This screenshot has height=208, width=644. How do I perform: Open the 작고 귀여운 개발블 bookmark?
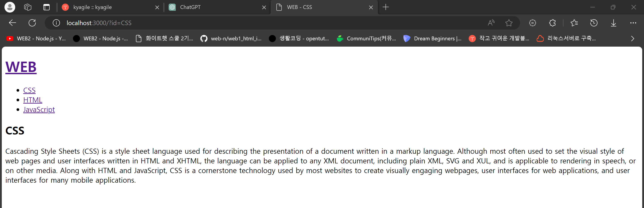click(x=499, y=39)
